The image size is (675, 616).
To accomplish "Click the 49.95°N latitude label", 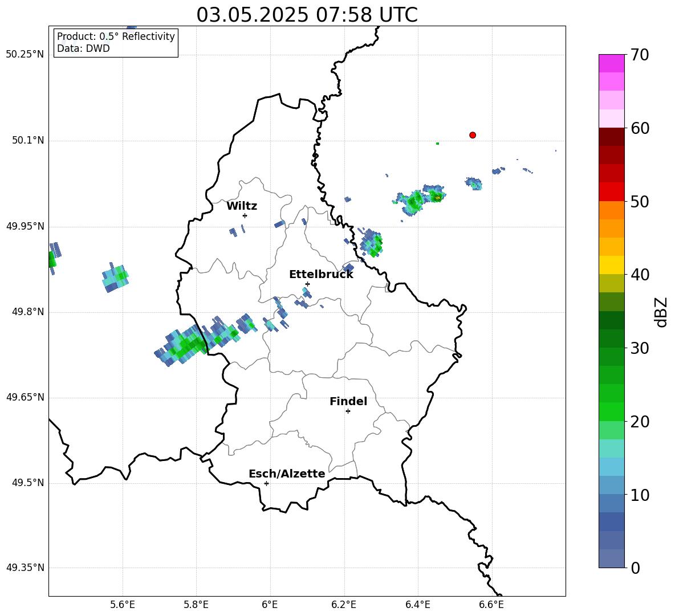I will tap(25, 226).
